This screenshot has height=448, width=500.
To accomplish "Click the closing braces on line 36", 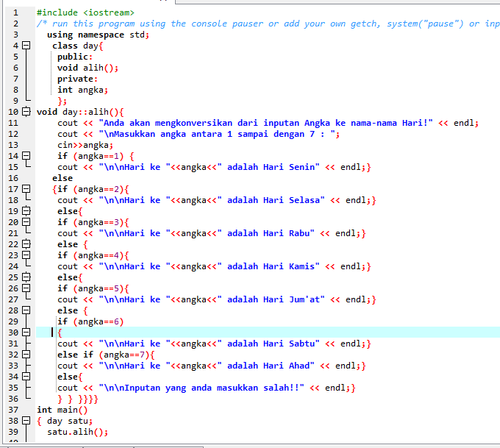I will tap(78, 399).
